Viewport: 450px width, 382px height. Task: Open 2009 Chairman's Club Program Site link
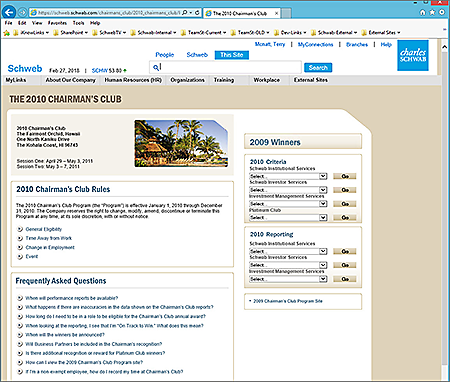288,301
